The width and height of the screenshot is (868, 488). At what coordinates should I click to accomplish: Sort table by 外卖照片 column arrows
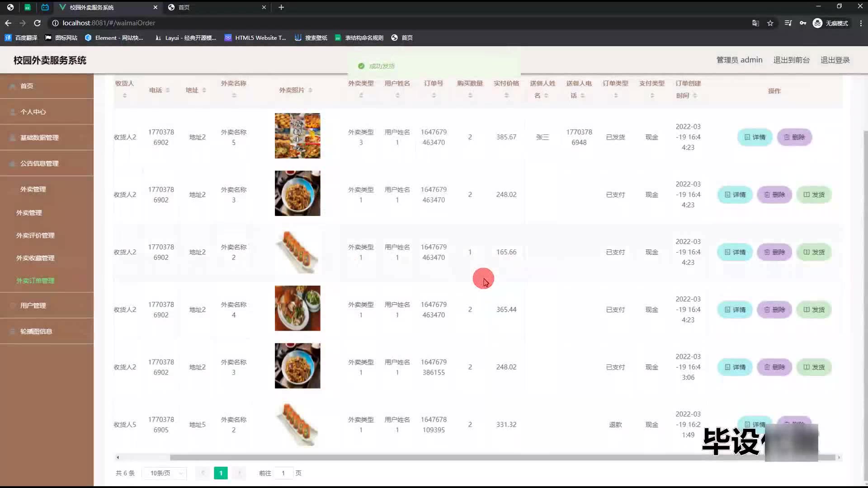[310, 90]
